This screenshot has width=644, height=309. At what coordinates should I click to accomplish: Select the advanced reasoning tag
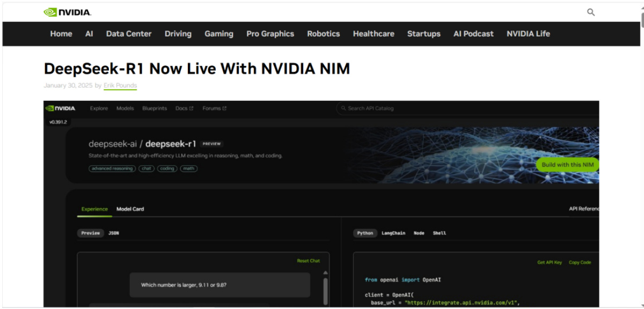112,168
